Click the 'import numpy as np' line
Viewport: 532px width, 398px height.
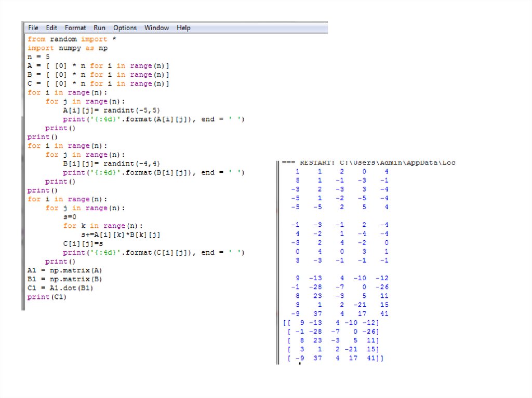click(x=67, y=48)
